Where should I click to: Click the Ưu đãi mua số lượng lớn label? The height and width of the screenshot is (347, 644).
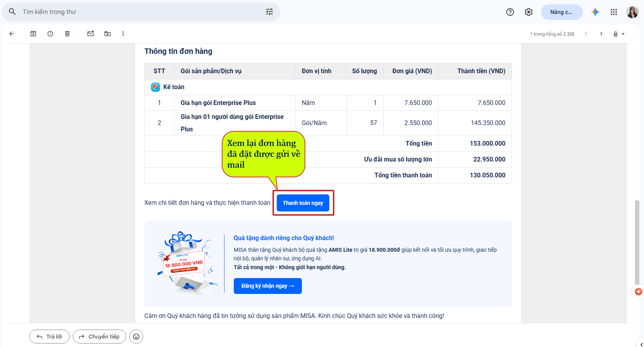tap(398, 159)
